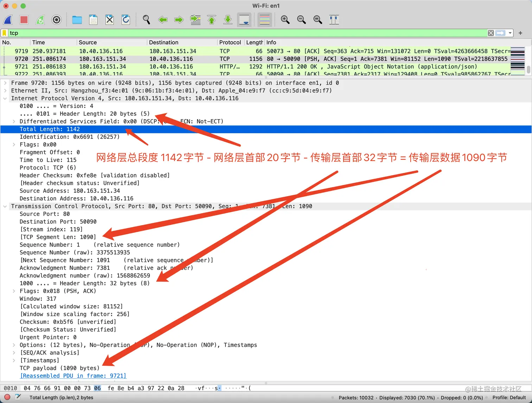The height and width of the screenshot is (403, 532).
Task: Sort packets by the Destination column header
Action: coord(182,43)
